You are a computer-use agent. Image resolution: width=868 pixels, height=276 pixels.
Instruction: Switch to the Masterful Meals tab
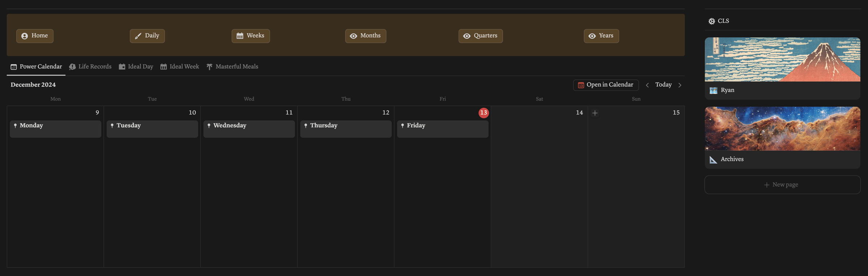(x=232, y=67)
